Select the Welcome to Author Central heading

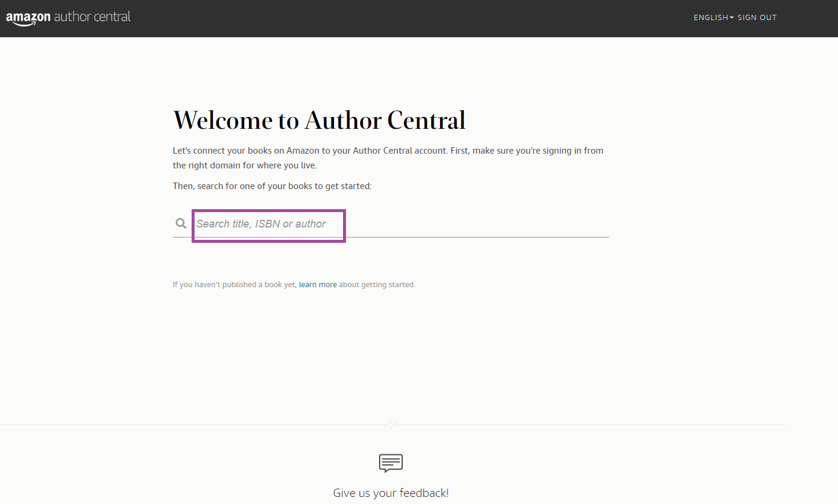click(x=319, y=121)
